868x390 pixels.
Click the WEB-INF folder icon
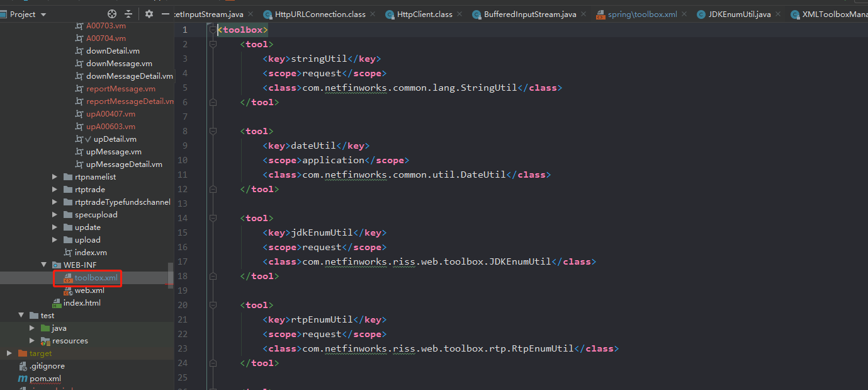[57, 265]
